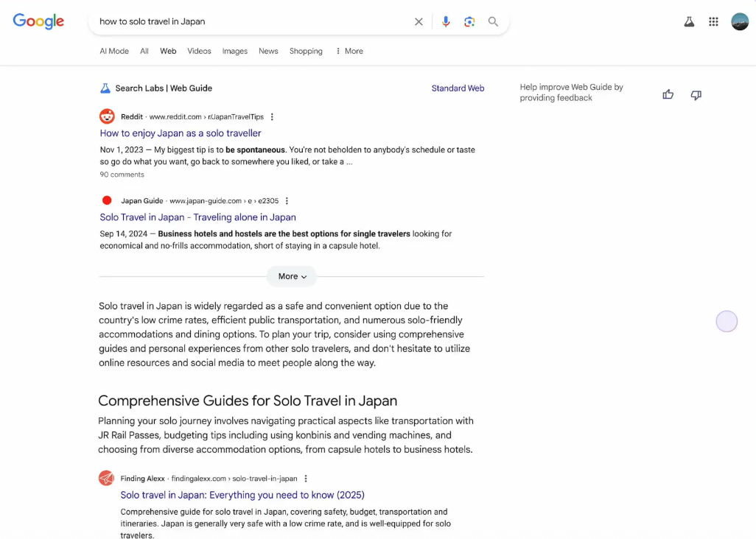Switch to the Shopping tab
Viewport: 756px width, 539px height.
[306, 51]
